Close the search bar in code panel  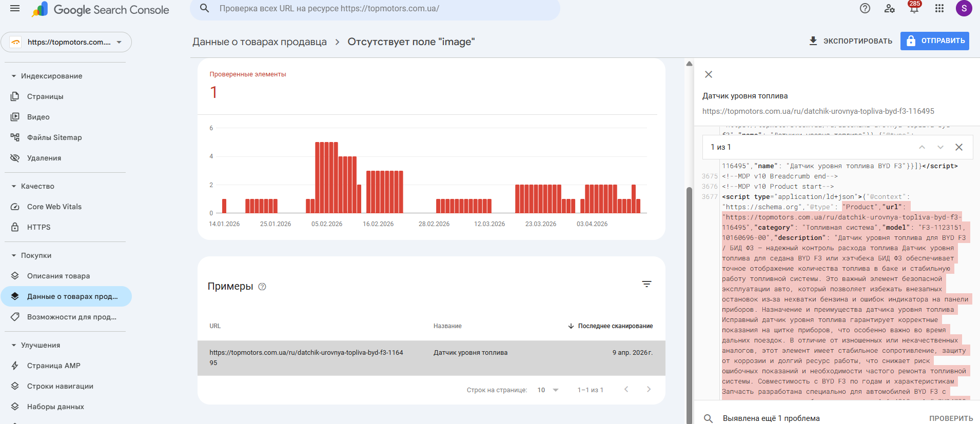coord(958,147)
